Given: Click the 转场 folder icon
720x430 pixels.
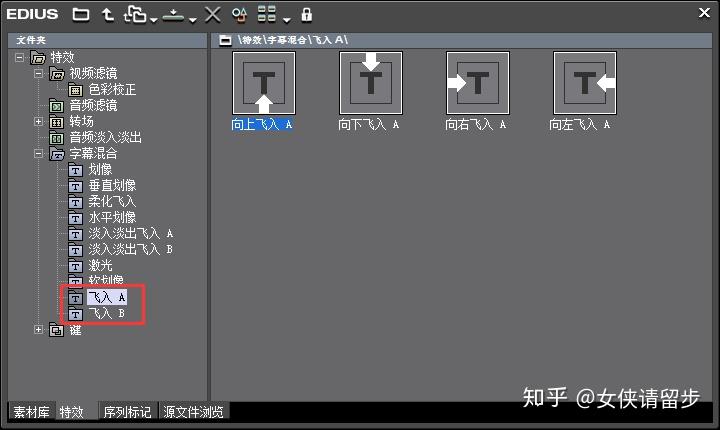Looking at the screenshot, I should (x=56, y=122).
